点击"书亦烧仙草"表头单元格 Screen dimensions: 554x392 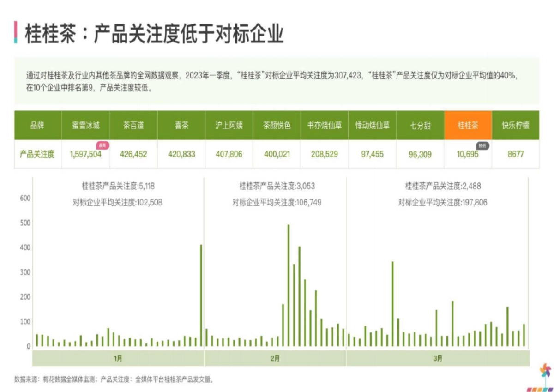[324, 125]
